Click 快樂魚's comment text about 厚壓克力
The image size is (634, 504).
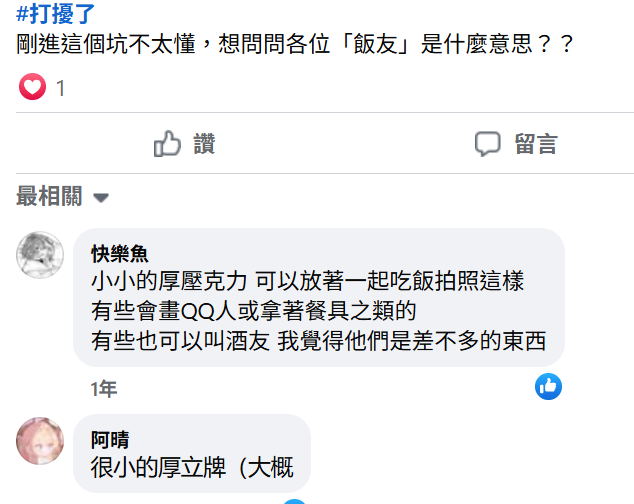(x=307, y=281)
